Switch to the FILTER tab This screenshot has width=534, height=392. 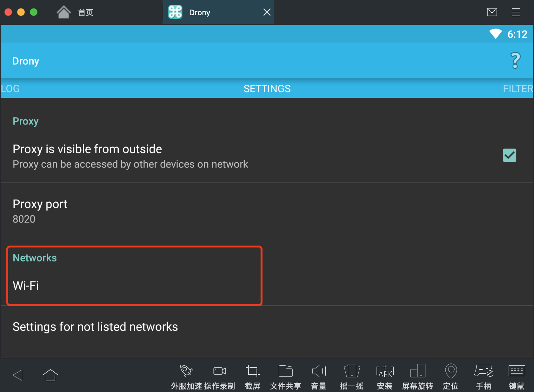click(518, 89)
